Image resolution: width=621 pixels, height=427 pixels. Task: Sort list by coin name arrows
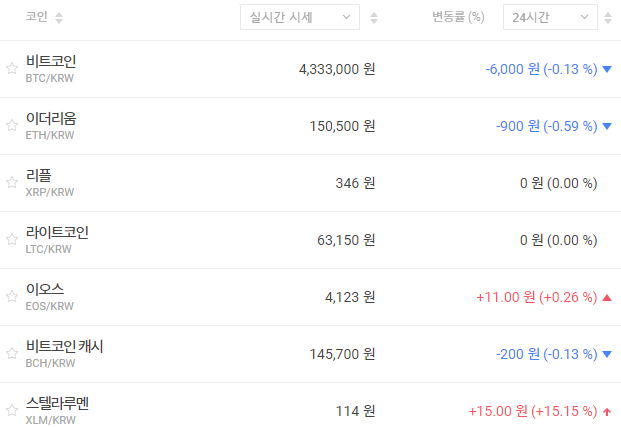[58, 18]
